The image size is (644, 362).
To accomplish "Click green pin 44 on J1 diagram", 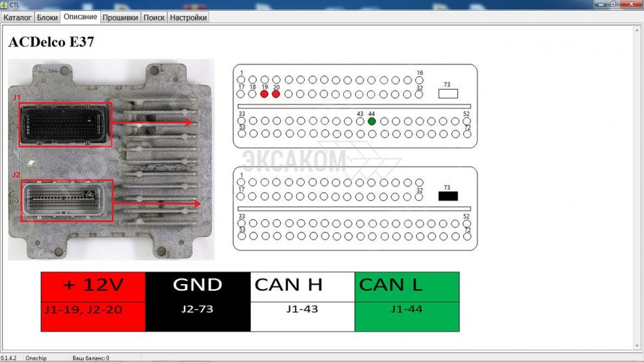I will [372, 122].
